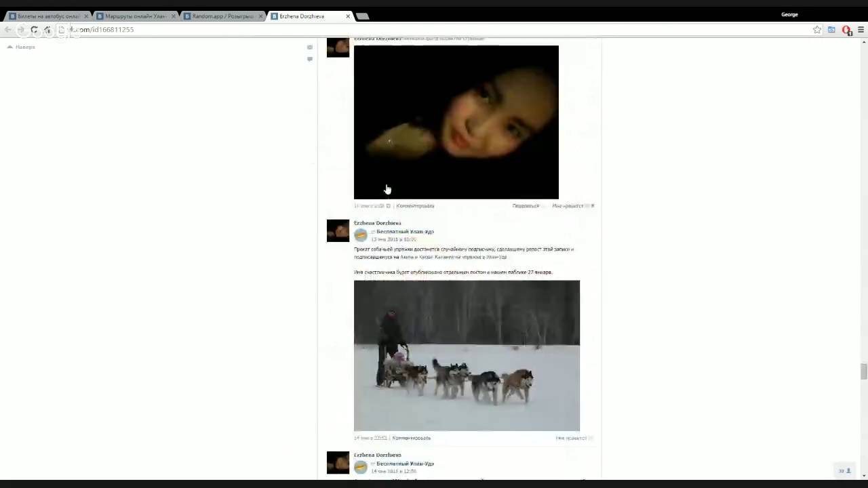The image size is (868, 488).
Task: Go back to the previous page
Action: coord(8,30)
